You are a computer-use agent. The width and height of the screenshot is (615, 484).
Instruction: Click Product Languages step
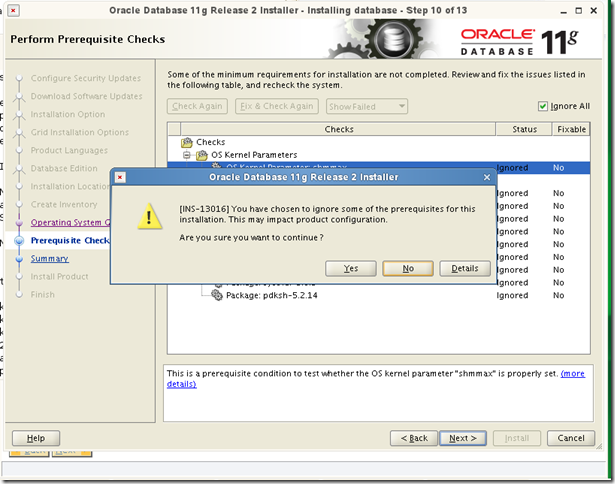coord(69,150)
